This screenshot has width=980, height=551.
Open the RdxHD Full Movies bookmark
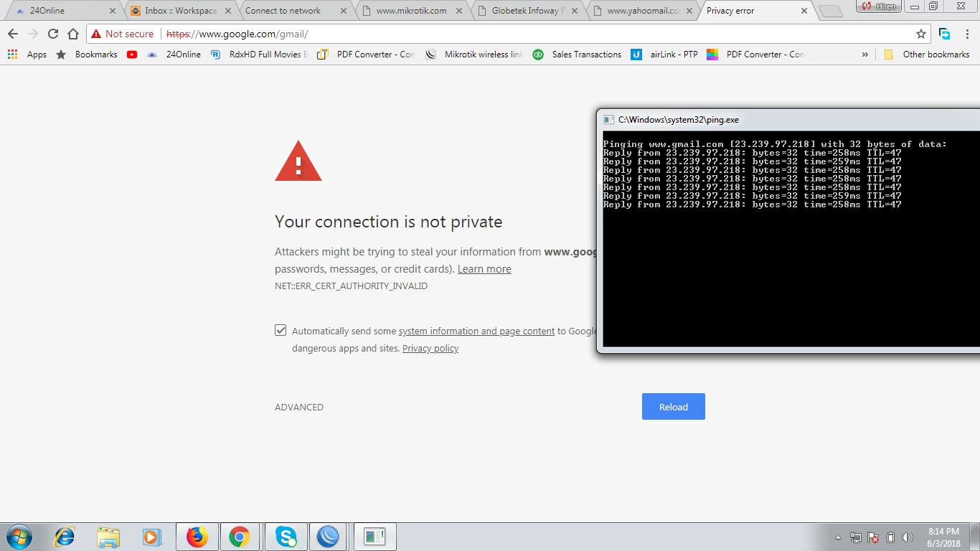point(259,55)
